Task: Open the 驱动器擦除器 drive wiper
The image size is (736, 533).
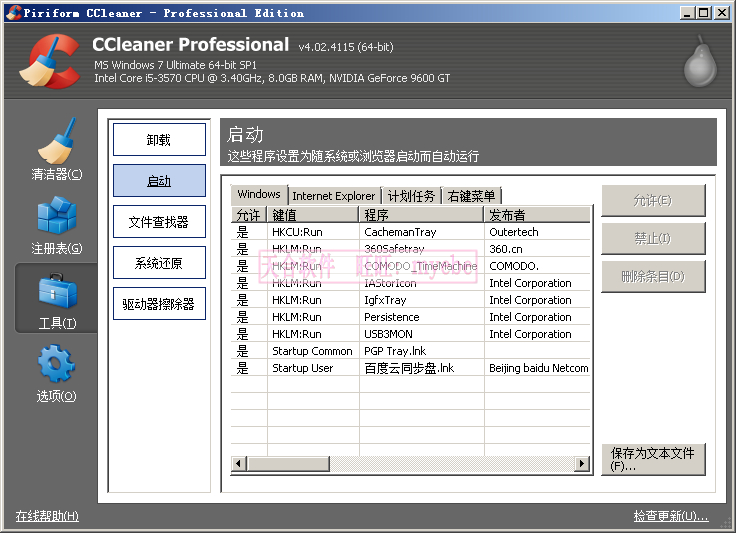Action: coord(159,304)
